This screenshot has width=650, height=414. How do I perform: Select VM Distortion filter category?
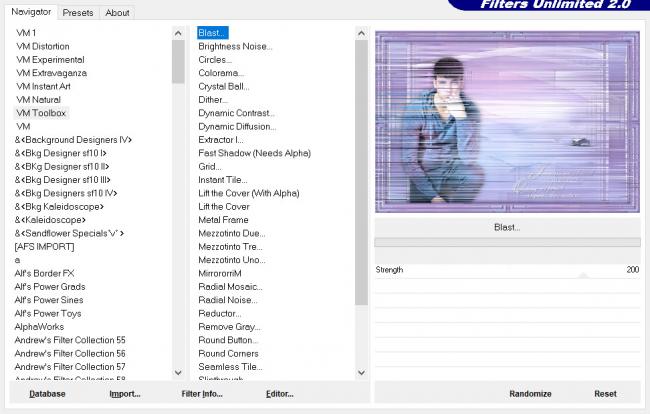[43, 46]
